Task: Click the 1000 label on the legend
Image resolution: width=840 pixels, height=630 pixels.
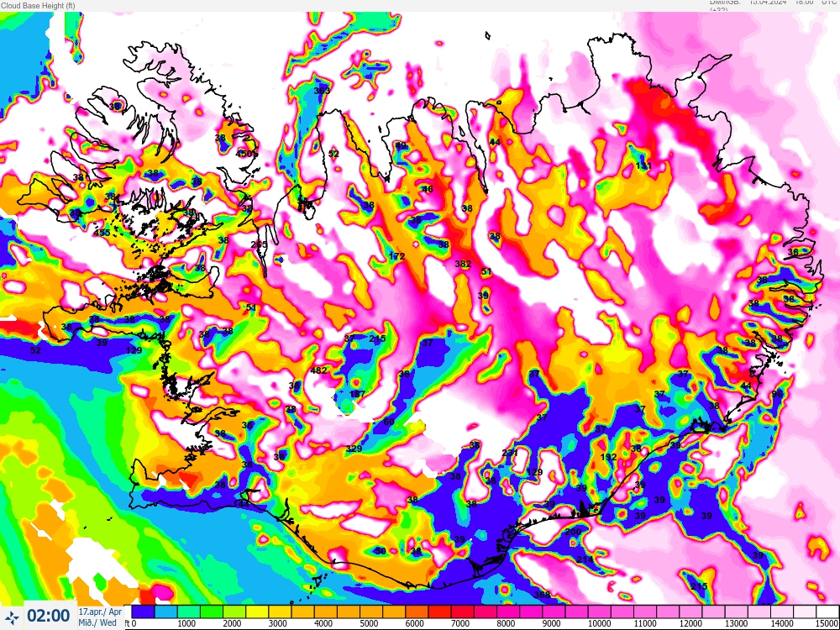Action: click(x=186, y=623)
